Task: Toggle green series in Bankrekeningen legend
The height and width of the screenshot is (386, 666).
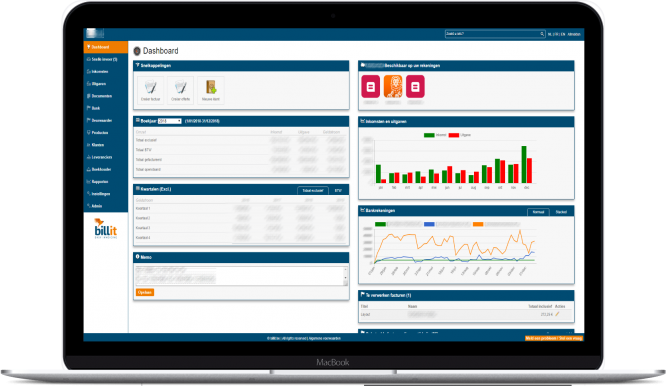Action: pyautogui.click(x=380, y=224)
